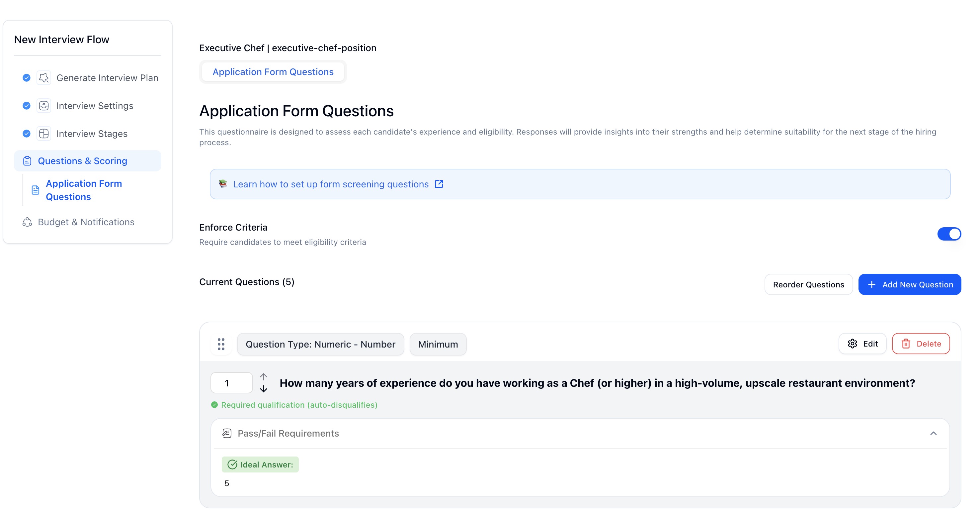The height and width of the screenshot is (515, 980).
Task: Open the form screening questions guide link
Action: pos(331,184)
